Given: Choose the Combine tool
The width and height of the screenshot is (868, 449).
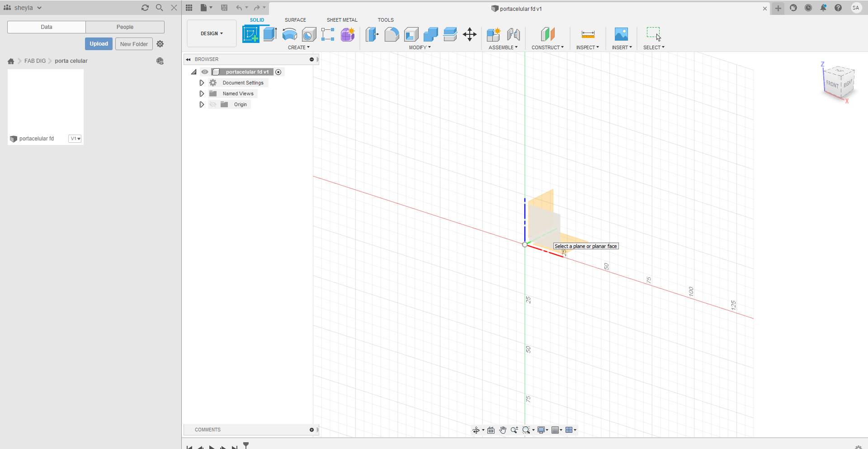Looking at the screenshot, I should pyautogui.click(x=430, y=34).
